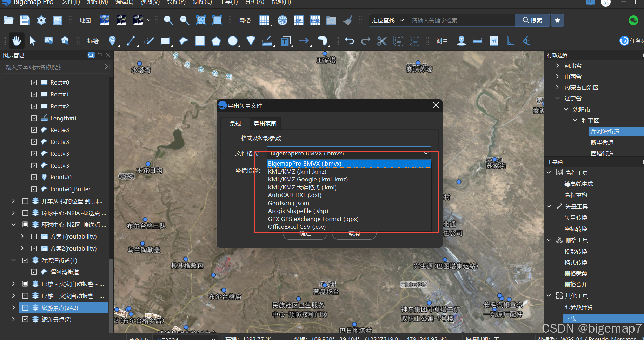Click the KM grid icon
Screen dimensions: 644x340
coord(299,20)
